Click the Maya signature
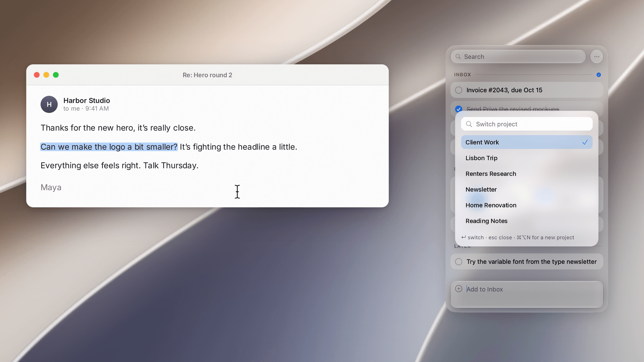The width and height of the screenshot is (644, 362). [51, 187]
